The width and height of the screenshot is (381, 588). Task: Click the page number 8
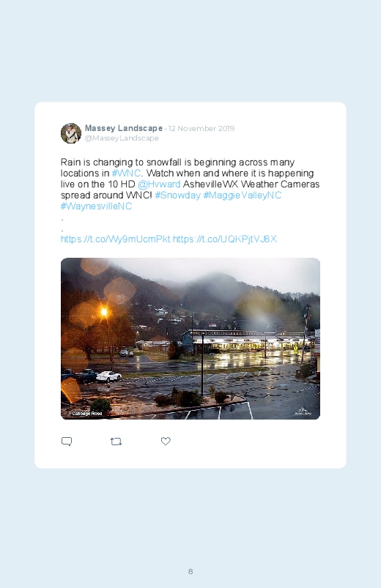(190, 571)
